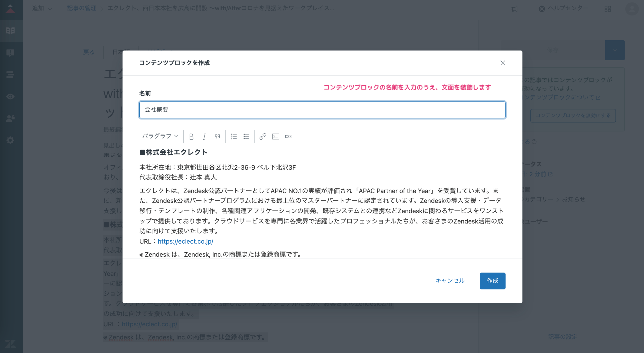Open the products grid icon
The height and width of the screenshot is (353, 644).
coord(608,9)
